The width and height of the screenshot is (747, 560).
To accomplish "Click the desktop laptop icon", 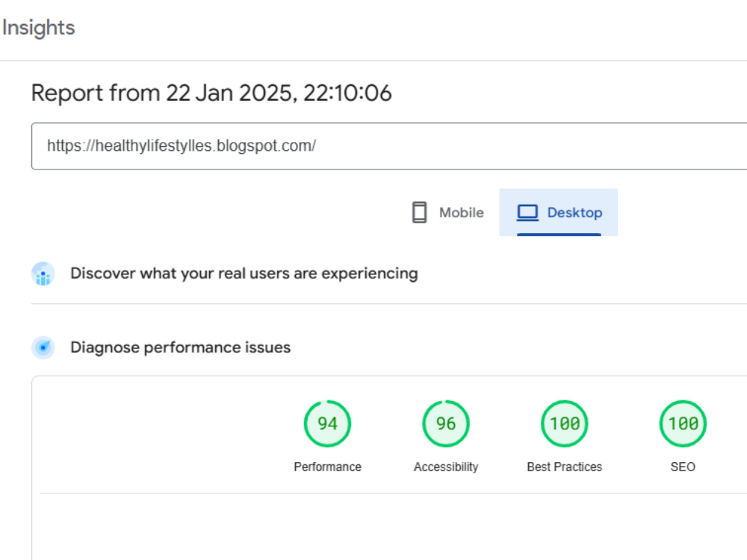I will pos(527,212).
